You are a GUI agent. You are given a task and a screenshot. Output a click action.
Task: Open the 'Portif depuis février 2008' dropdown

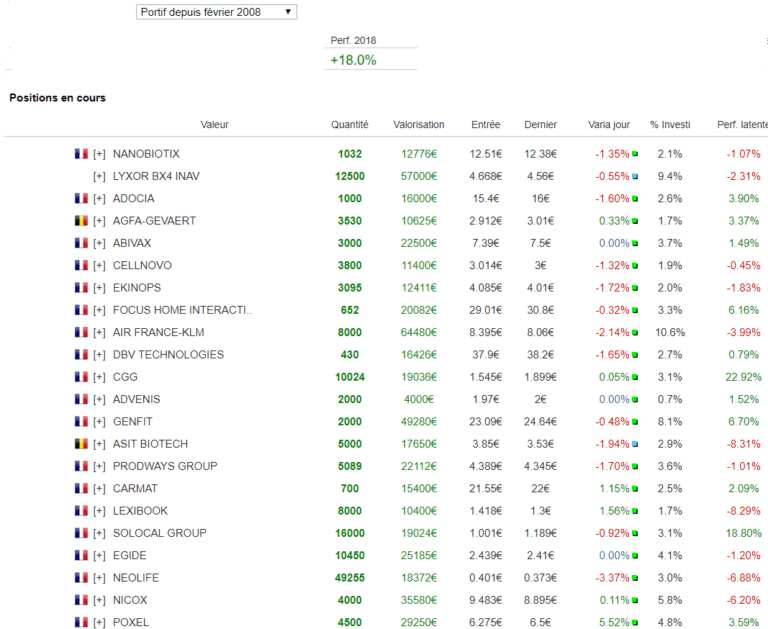[x=215, y=11]
